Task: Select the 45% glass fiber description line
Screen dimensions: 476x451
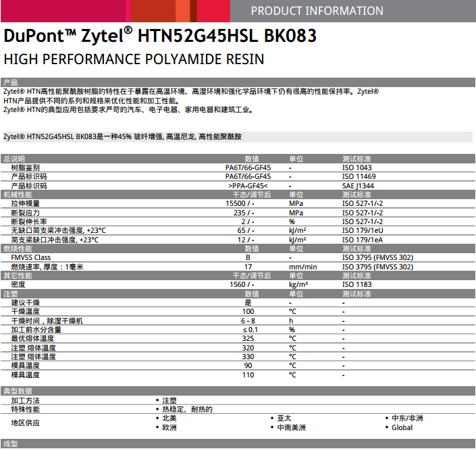Action: click(123, 137)
